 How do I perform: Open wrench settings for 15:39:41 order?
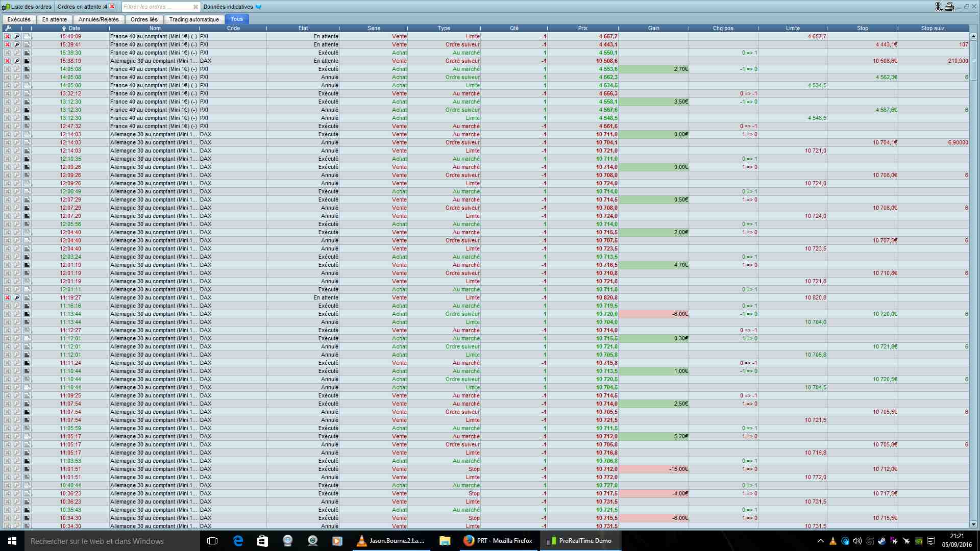pos(17,45)
